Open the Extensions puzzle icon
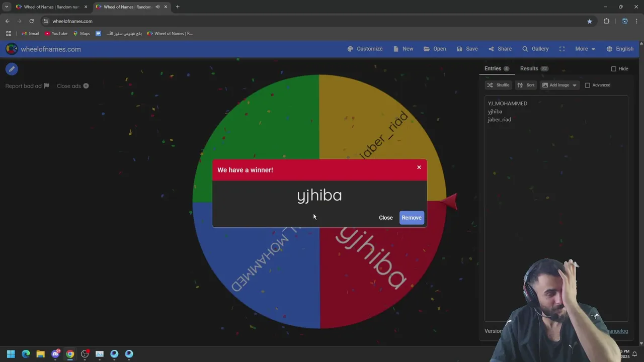The width and height of the screenshot is (644, 362). (606, 21)
